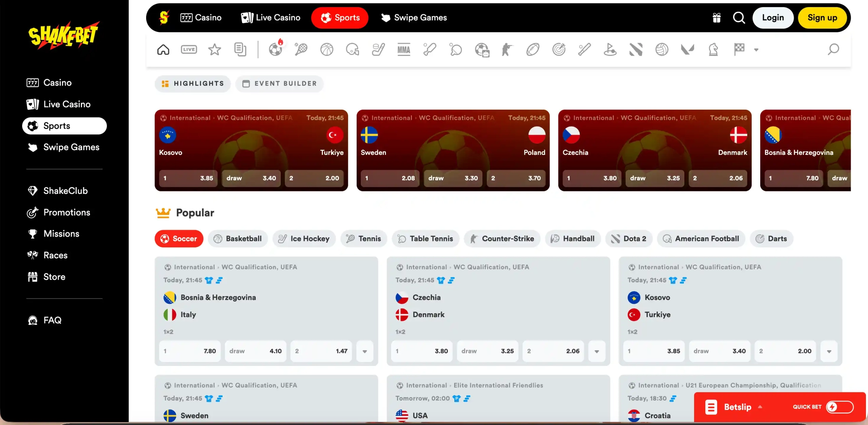Toggle the Quick Bet switch

(x=839, y=407)
